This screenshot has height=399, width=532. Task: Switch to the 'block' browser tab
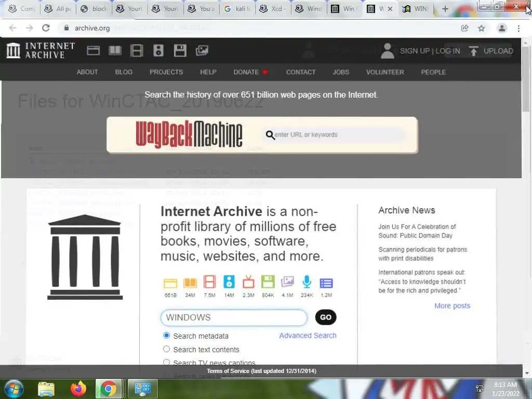[x=95, y=9]
